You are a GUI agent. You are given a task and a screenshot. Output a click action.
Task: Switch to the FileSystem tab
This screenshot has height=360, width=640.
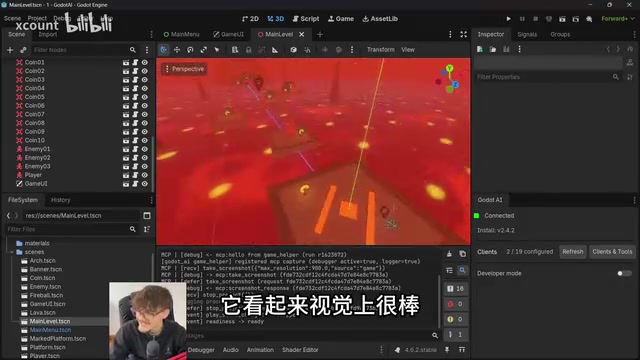tap(23, 200)
